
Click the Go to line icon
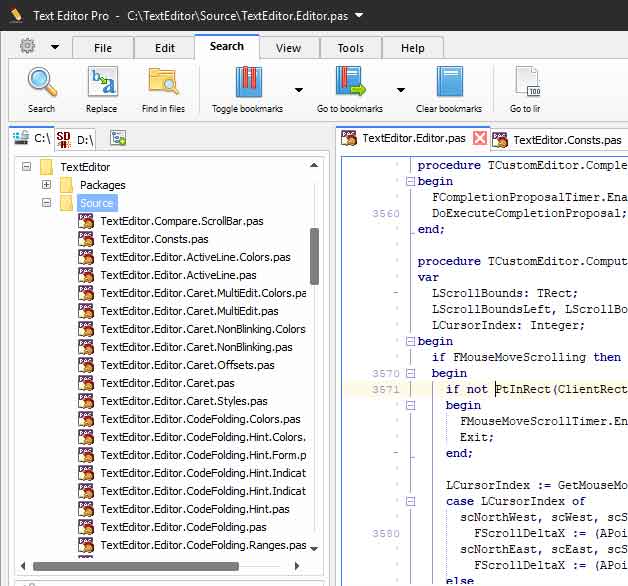click(x=526, y=82)
